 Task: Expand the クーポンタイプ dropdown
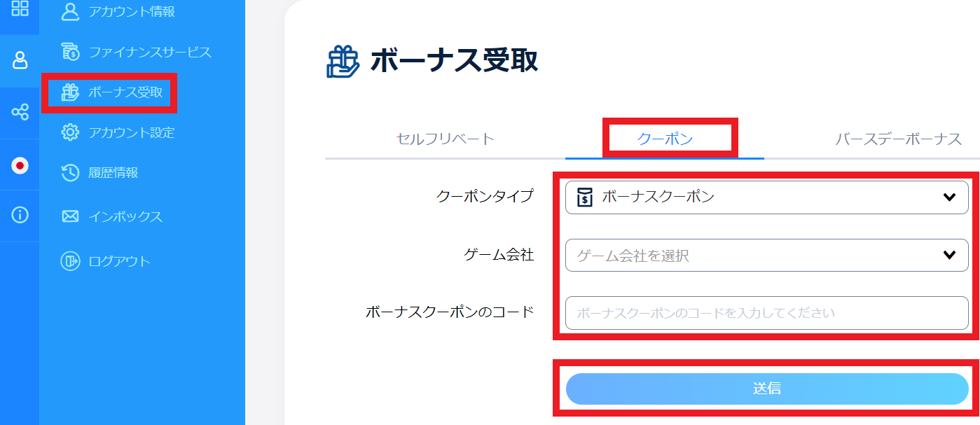[766, 197]
